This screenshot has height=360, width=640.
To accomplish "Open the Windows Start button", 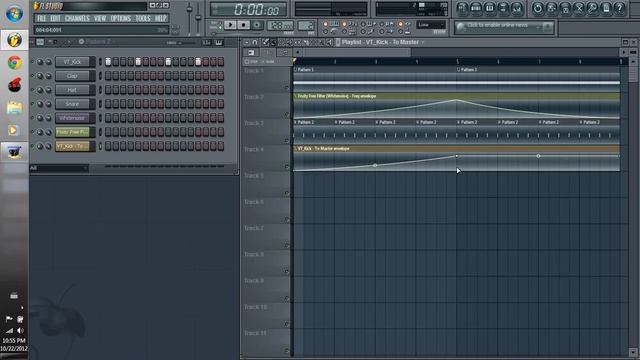I will 14,13.
